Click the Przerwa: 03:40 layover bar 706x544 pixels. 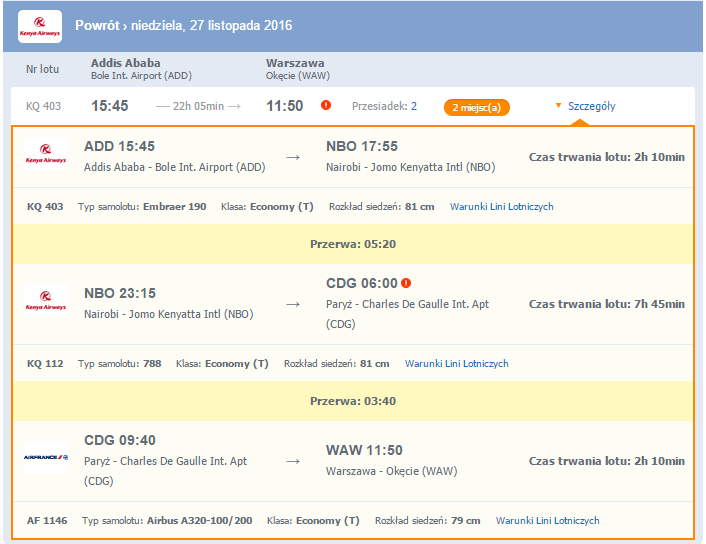pos(353,401)
